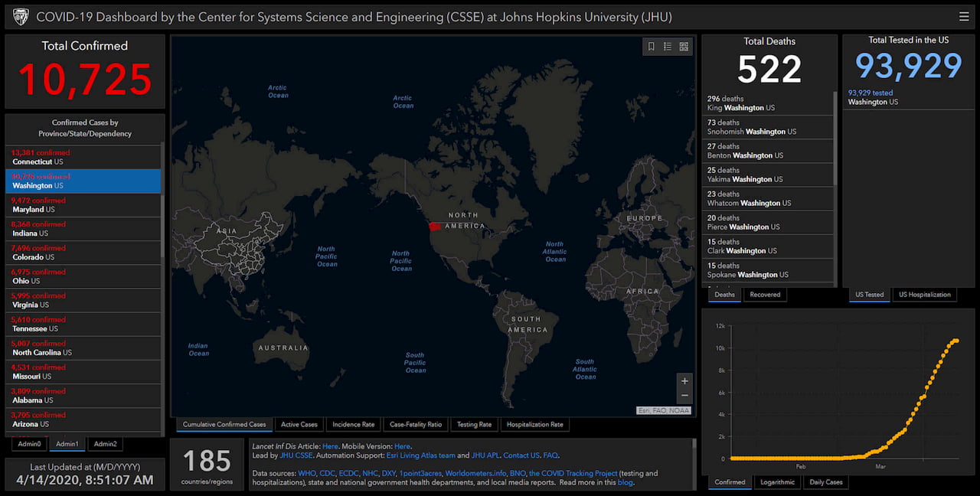Screen dimensions: 980x496
Task: Select Missouri US in the list
Action: tap(83, 371)
